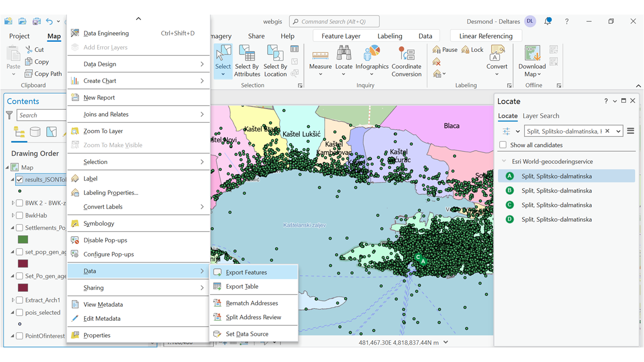Open Select By Location tool
Screen dimensions: 644x362
pos(275,61)
